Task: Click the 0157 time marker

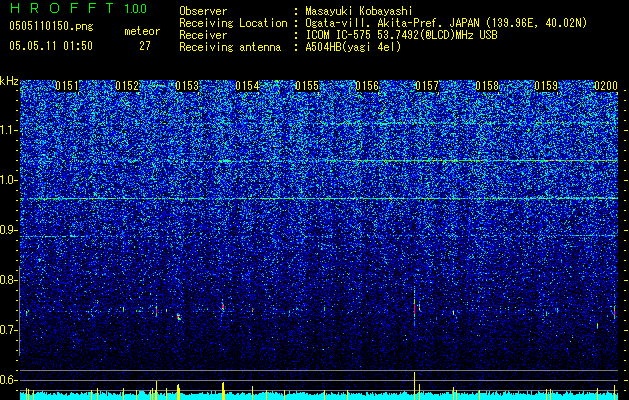Action: (x=427, y=86)
